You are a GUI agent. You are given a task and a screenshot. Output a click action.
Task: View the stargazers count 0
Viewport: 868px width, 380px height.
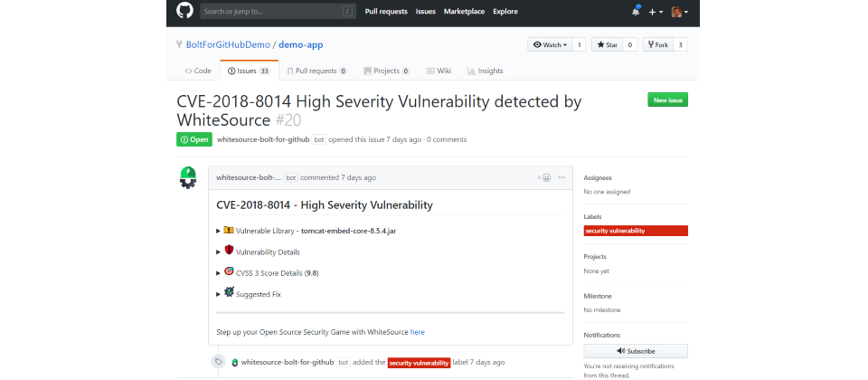coord(630,45)
